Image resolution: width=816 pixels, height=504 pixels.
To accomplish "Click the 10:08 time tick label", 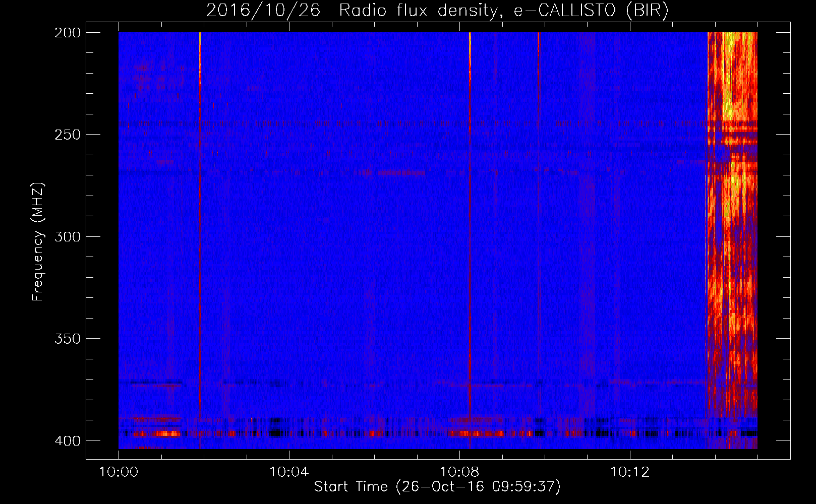I will pos(459,472).
